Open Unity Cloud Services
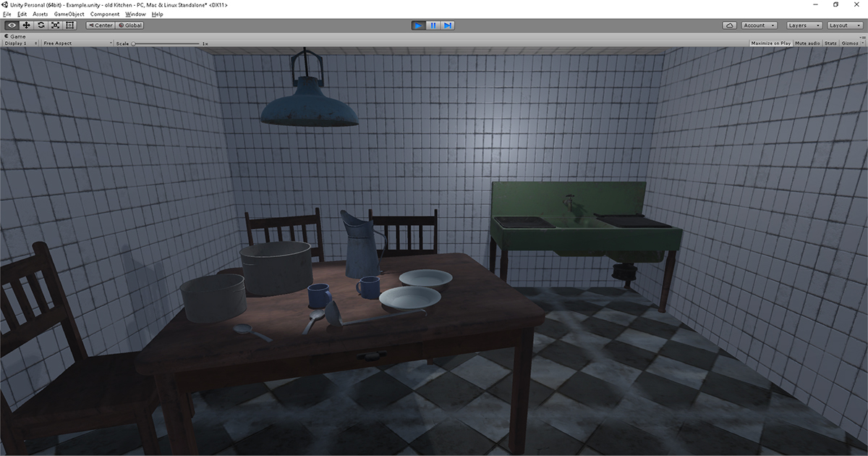Image resolution: width=868 pixels, height=456 pixels. pos(729,25)
